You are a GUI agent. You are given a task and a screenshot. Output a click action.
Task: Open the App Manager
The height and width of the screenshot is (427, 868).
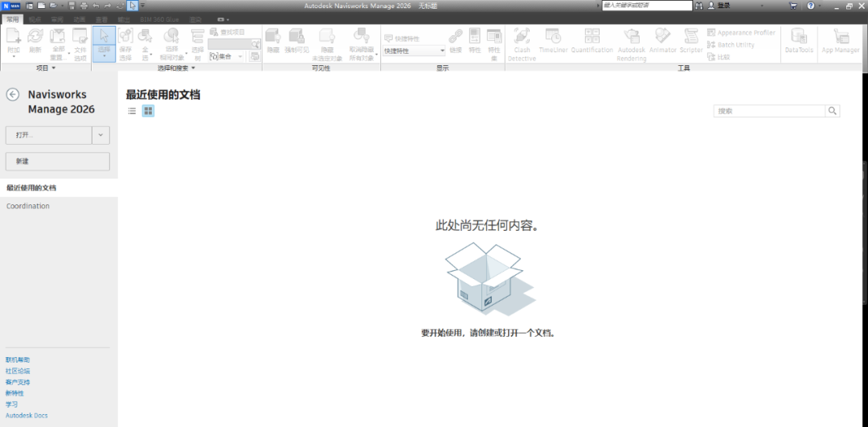pos(841,43)
